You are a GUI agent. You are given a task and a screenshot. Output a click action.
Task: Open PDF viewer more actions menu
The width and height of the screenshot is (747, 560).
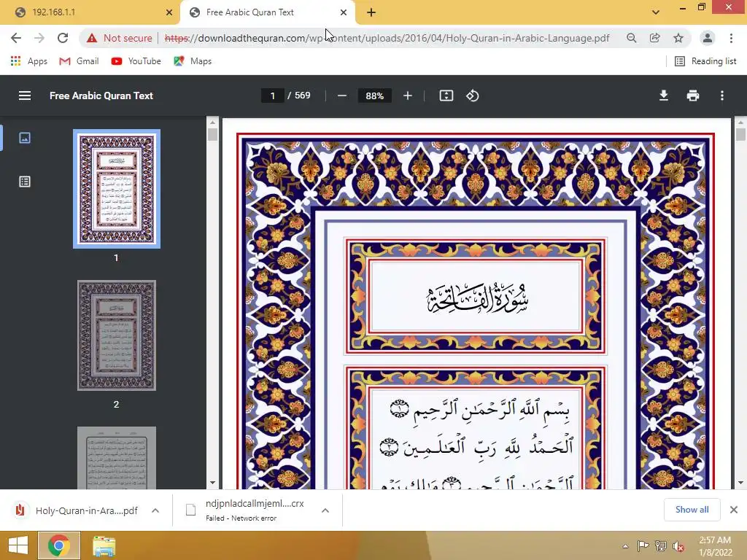coord(722,96)
